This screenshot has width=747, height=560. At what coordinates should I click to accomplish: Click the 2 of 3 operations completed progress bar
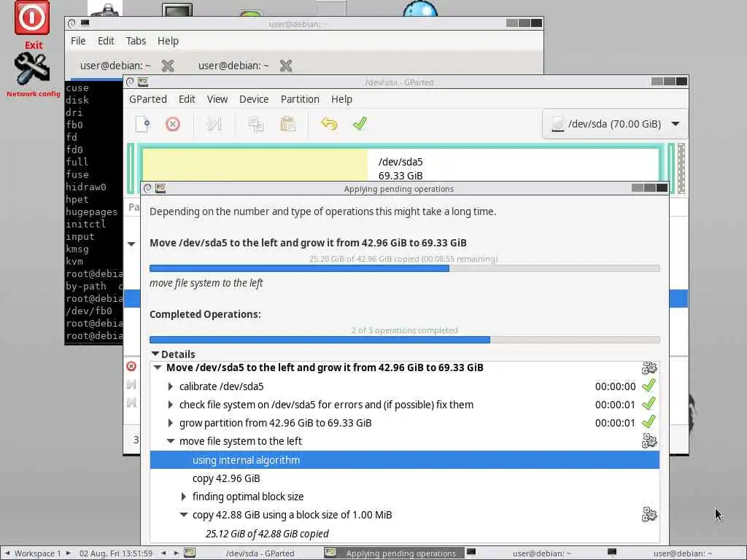(404, 340)
